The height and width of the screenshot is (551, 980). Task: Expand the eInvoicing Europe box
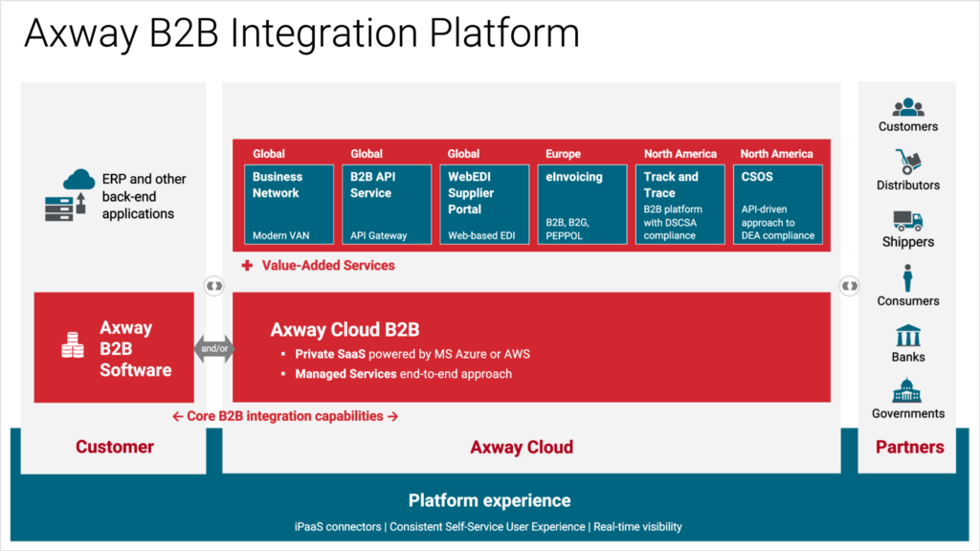[x=581, y=204]
